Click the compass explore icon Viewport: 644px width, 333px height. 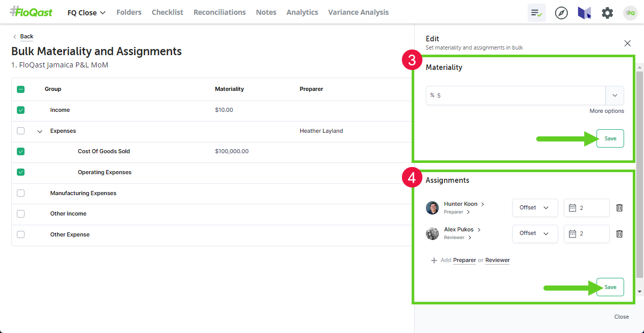coord(561,13)
